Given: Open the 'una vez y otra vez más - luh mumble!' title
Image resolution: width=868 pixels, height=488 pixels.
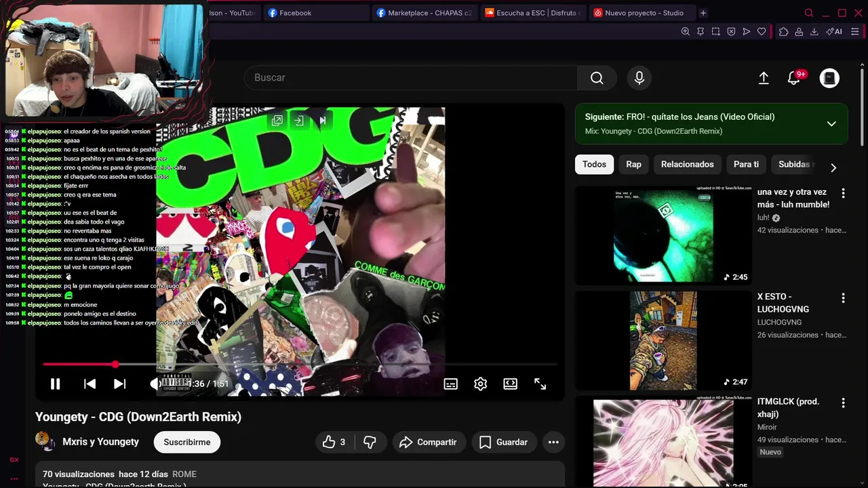Looking at the screenshot, I should coord(793,198).
